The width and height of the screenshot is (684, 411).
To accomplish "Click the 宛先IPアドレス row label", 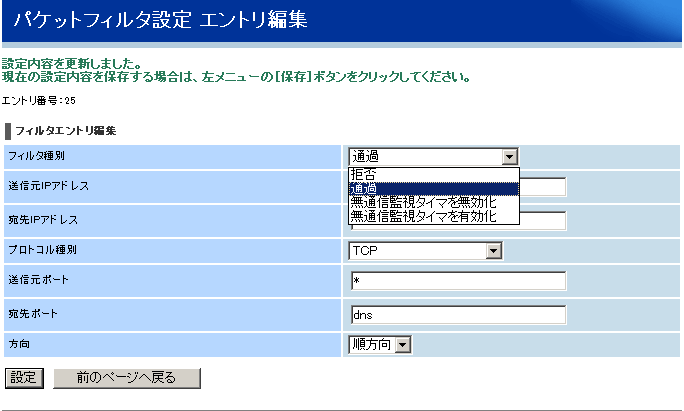I will pyautogui.click(x=42, y=219).
